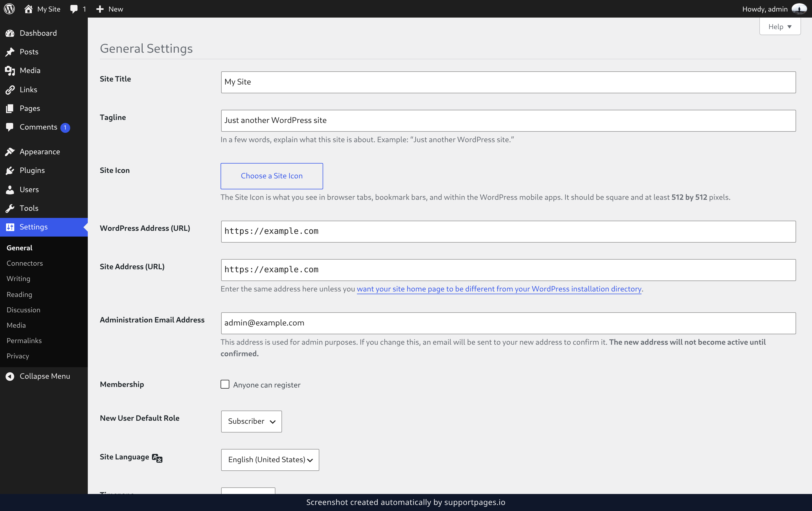This screenshot has height=511, width=812.
Task: Click the Collapse Menu arrow icon
Action: click(x=10, y=376)
